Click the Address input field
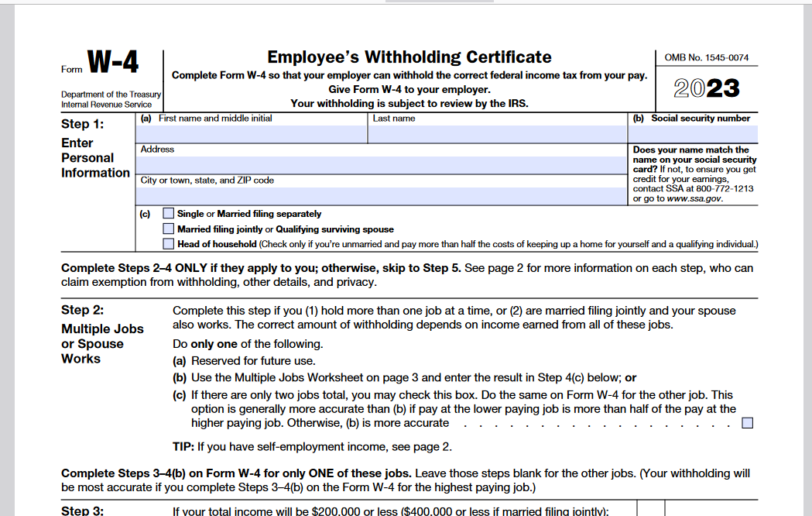The width and height of the screenshot is (812, 516). pos(381,165)
